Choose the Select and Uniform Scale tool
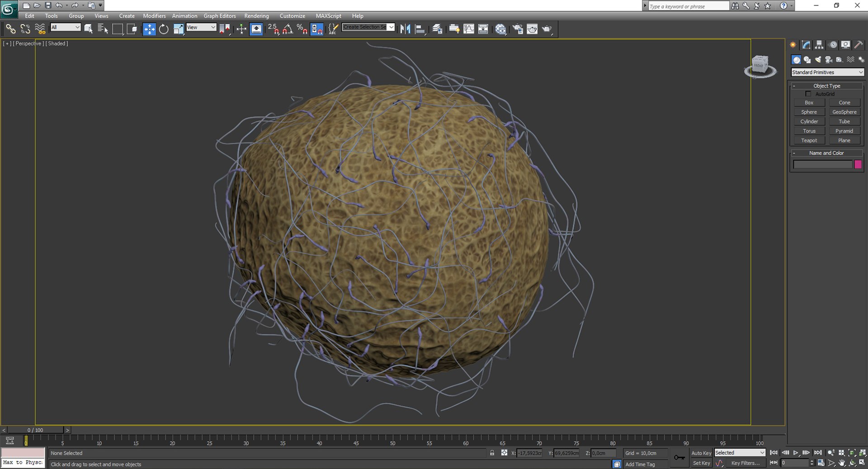 tap(179, 29)
